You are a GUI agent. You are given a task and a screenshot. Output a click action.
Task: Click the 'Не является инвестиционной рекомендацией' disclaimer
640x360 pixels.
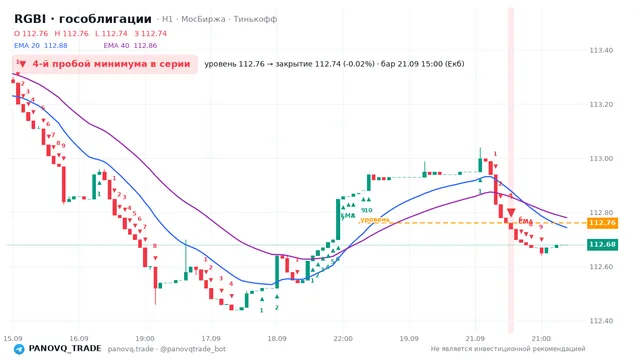click(508, 349)
